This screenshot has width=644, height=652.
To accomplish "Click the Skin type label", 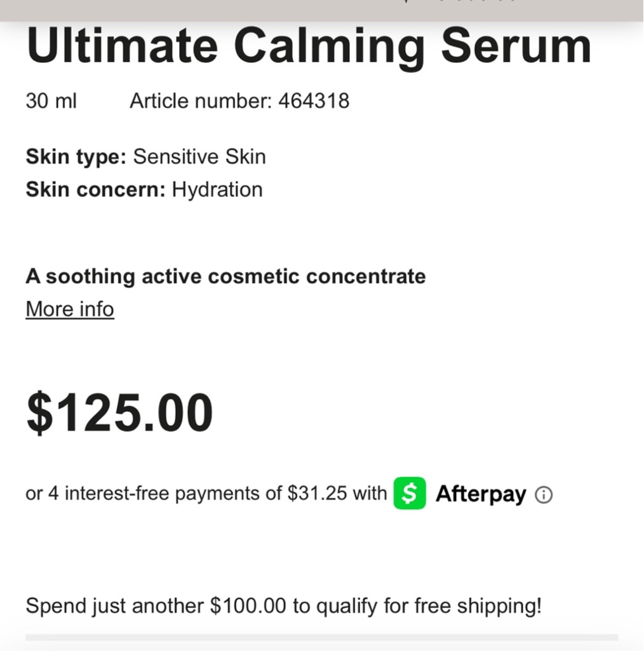I will [x=76, y=157].
